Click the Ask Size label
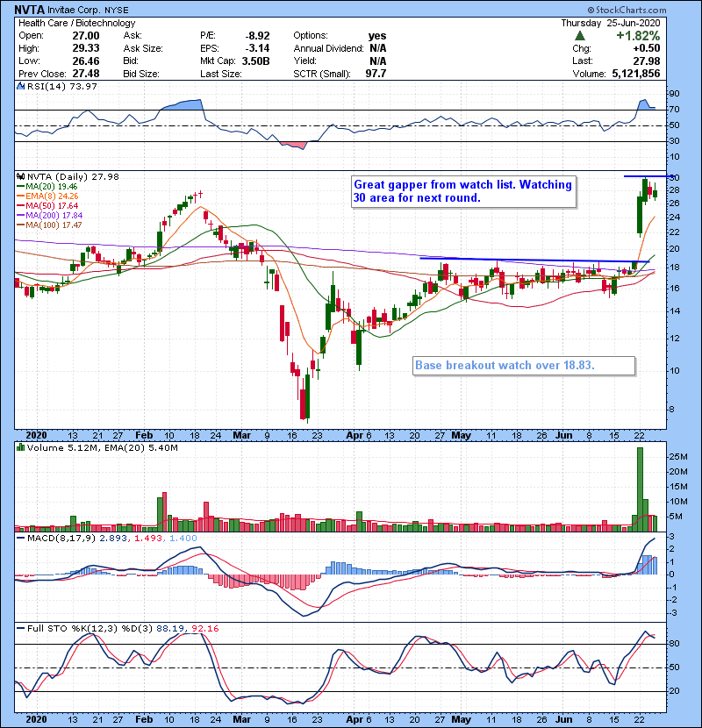 pos(143,48)
